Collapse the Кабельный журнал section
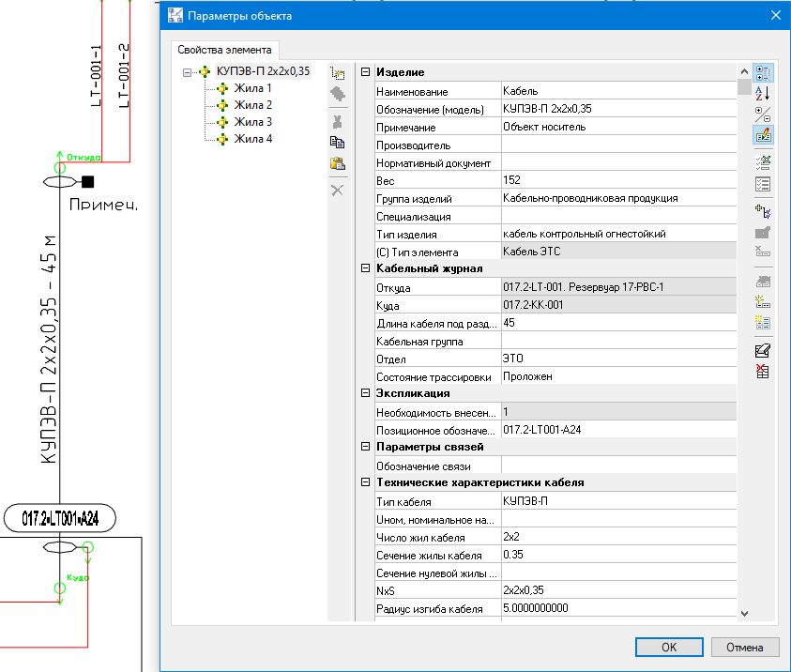 click(365, 268)
